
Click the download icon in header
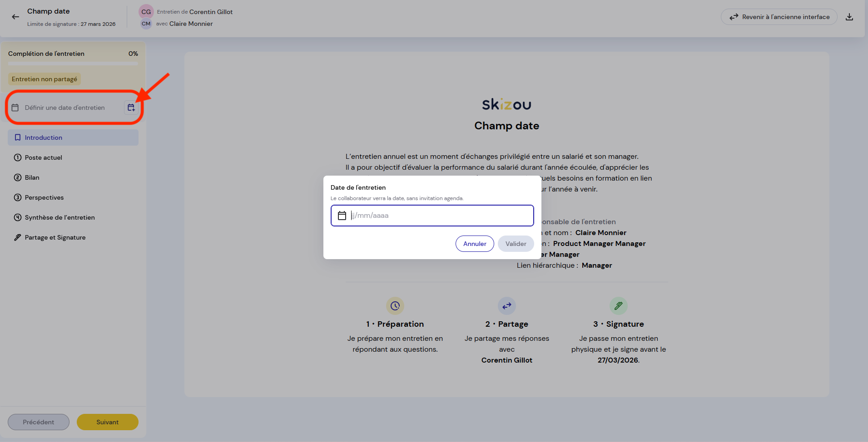click(849, 17)
